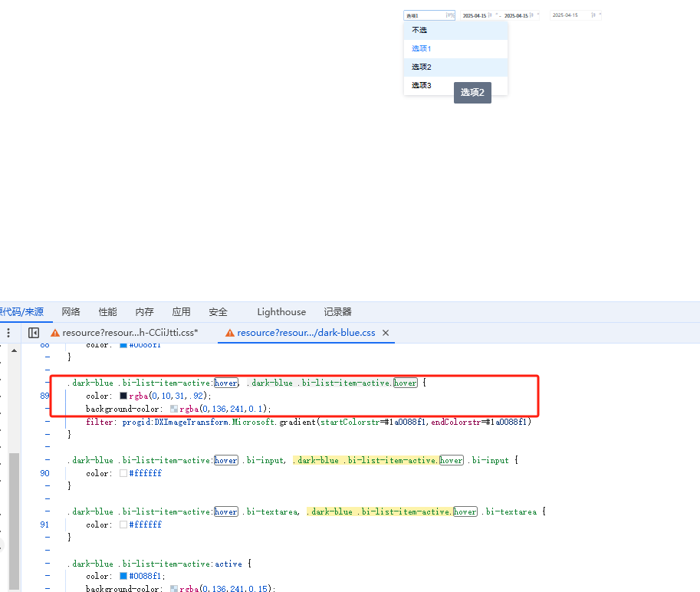Click line number 89 in gutter
The width and height of the screenshot is (700, 592).
click(44, 396)
